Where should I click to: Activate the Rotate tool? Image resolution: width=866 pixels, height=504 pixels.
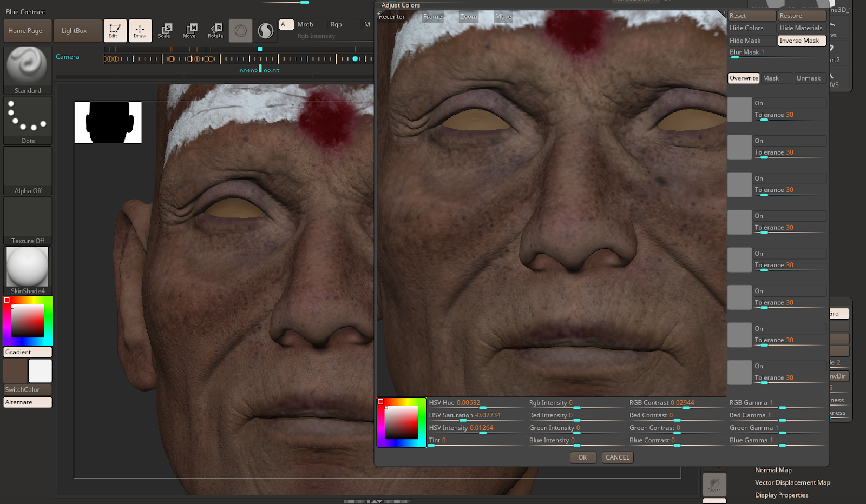click(215, 31)
